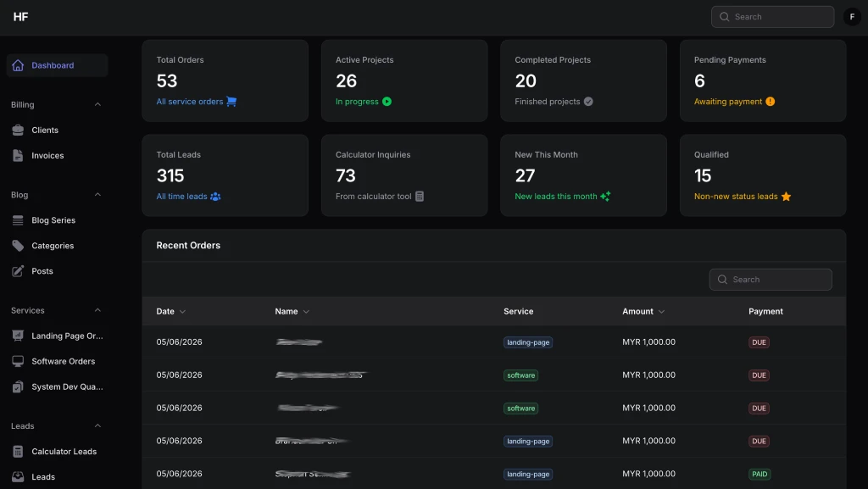Click the Total Leads value 315
Image resolution: width=868 pixels, height=489 pixels.
[170, 176]
